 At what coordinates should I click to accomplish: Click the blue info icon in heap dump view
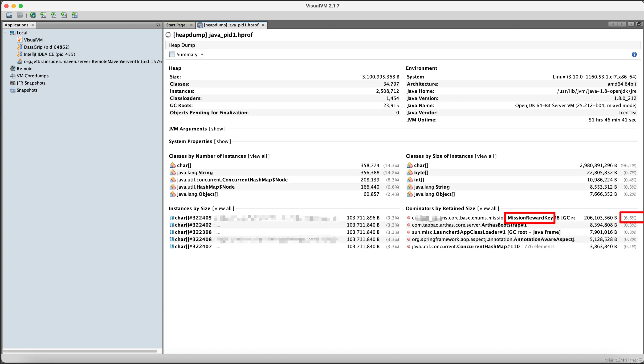pos(634,54)
